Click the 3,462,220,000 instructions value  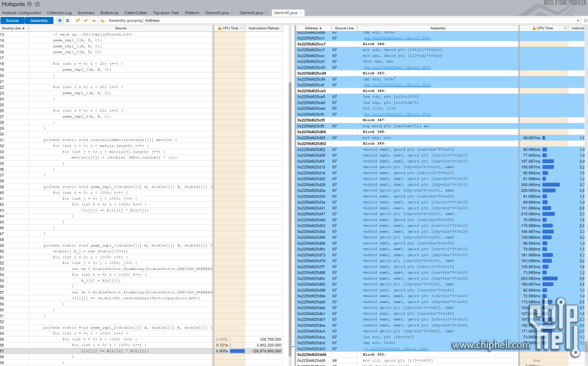click(269, 345)
